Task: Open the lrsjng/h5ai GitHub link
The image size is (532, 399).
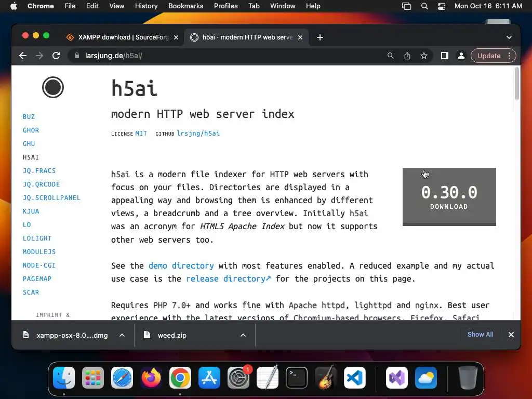Action: tap(198, 134)
